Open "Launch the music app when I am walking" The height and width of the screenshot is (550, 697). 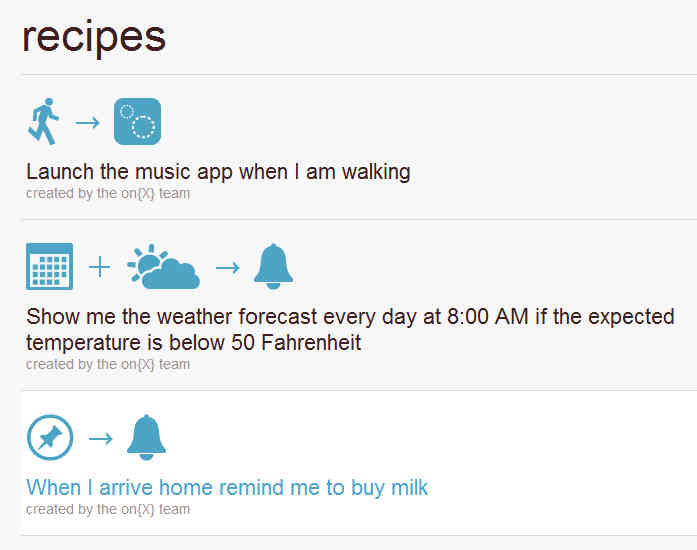click(218, 172)
